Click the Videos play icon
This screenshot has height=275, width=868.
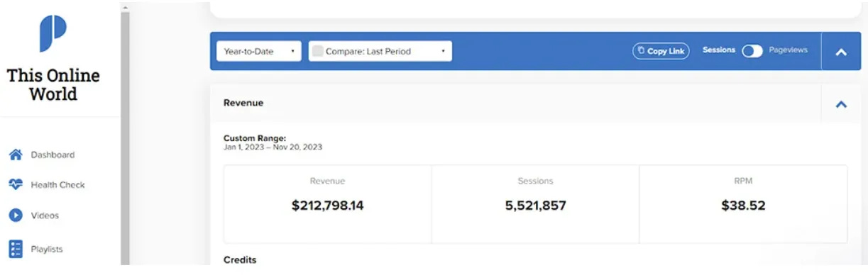[x=15, y=215]
